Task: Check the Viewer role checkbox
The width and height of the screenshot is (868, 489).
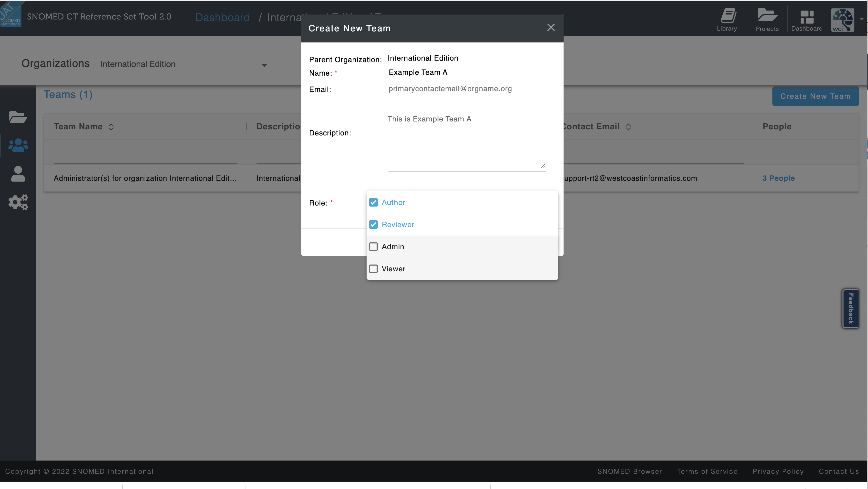Action: (373, 268)
